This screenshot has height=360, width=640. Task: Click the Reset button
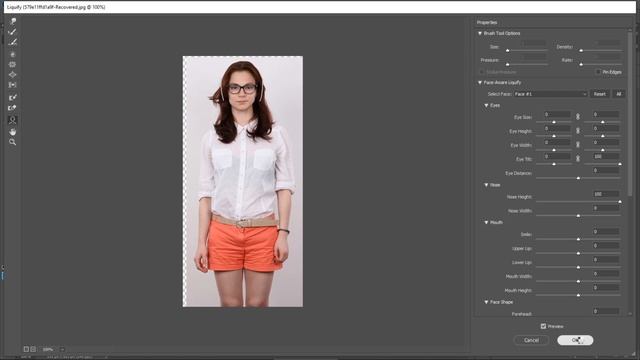coord(600,94)
